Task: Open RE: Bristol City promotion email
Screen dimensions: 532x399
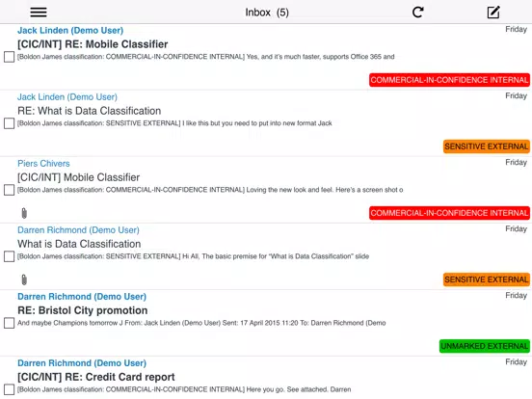Action: (x=83, y=310)
